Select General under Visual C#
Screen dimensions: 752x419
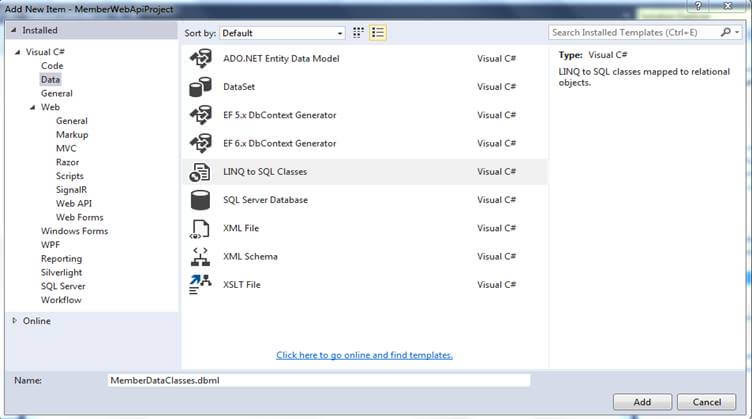57,93
